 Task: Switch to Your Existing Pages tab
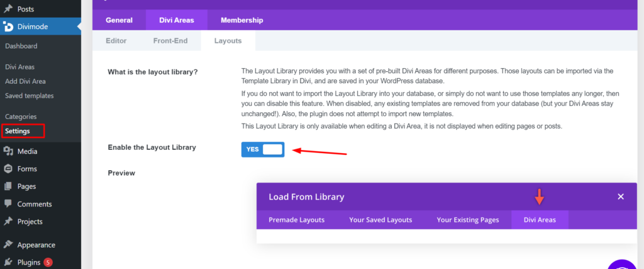(468, 220)
